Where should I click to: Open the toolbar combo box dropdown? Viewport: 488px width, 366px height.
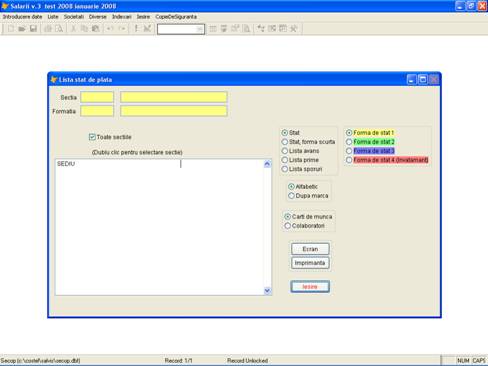(199, 29)
